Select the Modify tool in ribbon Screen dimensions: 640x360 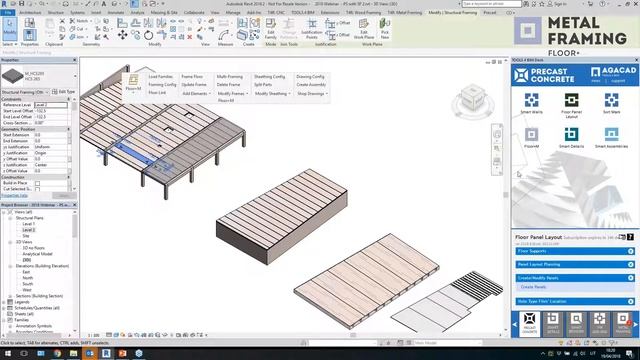pyautogui.click(x=10, y=28)
